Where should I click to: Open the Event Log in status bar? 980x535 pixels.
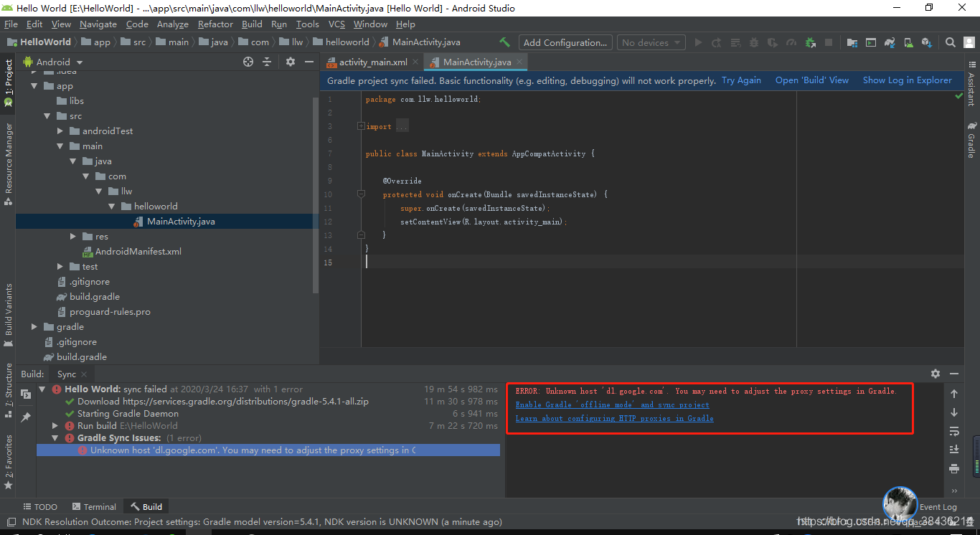(938, 506)
